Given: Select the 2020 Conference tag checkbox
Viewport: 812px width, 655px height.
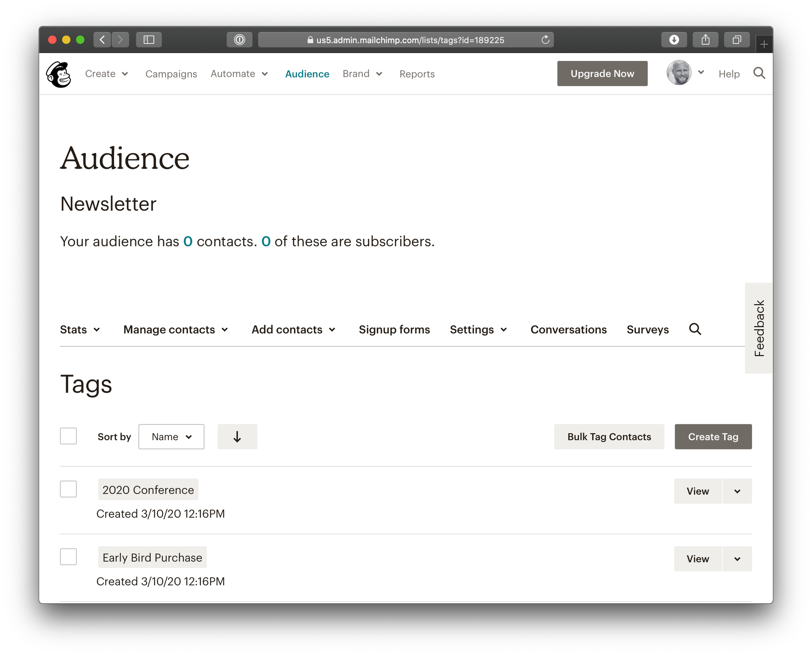Looking at the screenshot, I should pyautogui.click(x=68, y=489).
